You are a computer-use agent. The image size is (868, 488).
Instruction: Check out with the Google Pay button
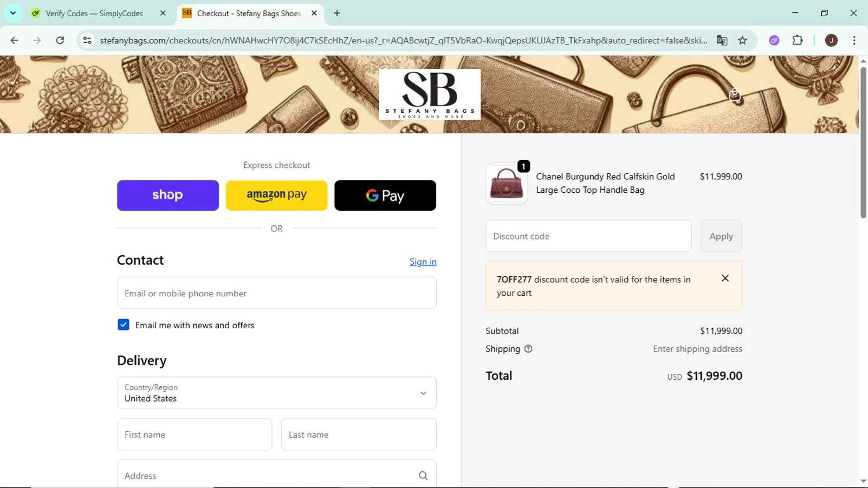[x=385, y=195]
